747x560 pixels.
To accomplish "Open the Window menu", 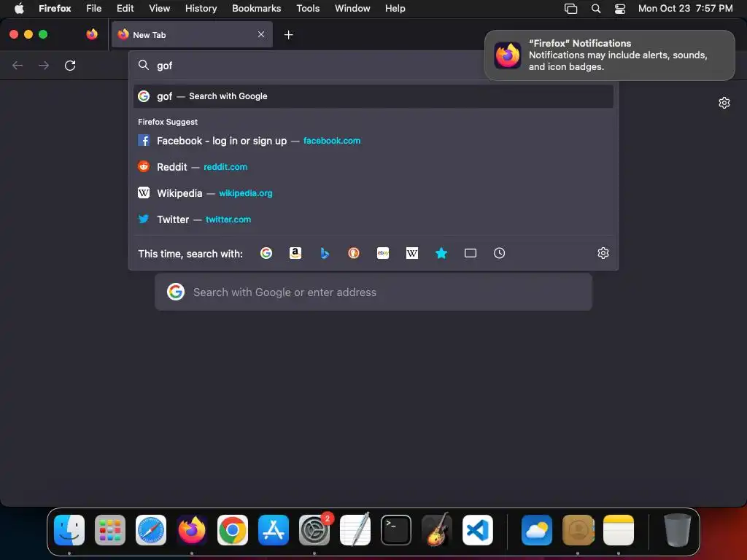I will coord(352,9).
